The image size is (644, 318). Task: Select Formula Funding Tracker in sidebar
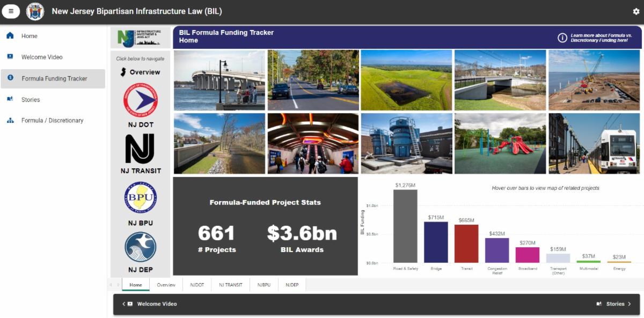pos(53,78)
